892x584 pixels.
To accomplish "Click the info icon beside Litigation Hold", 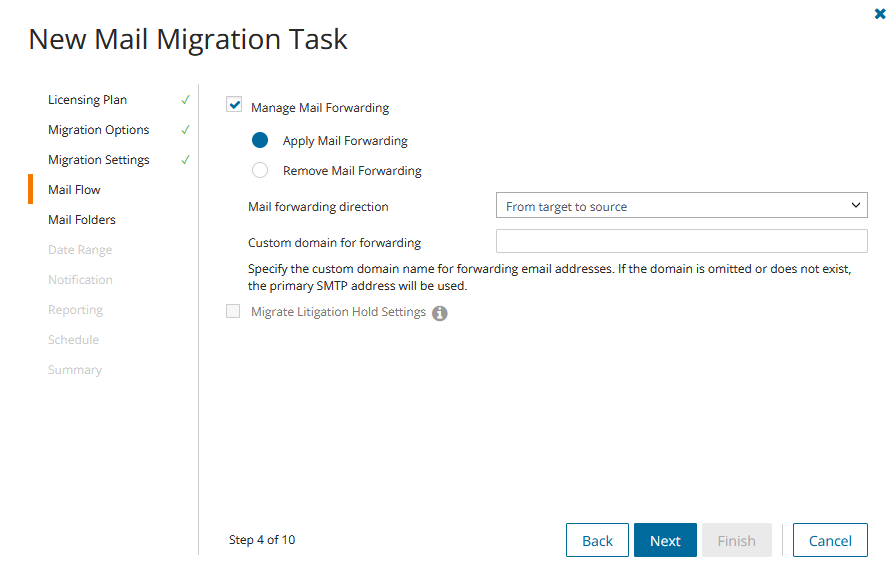I will pyautogui.click(x=439, y=313).
